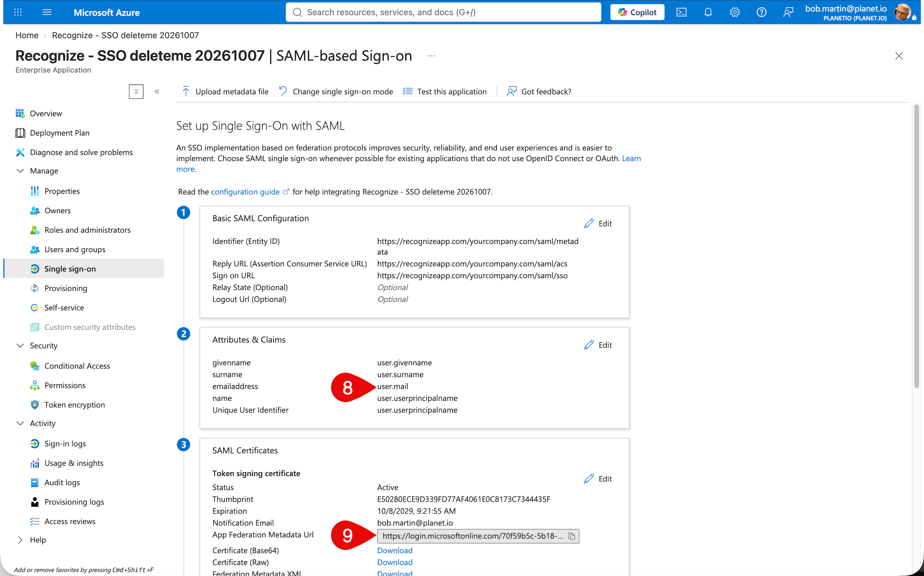Open Provisioning in the sidebar
Viewport: 924px width, 576px height.
pos(66,288)
